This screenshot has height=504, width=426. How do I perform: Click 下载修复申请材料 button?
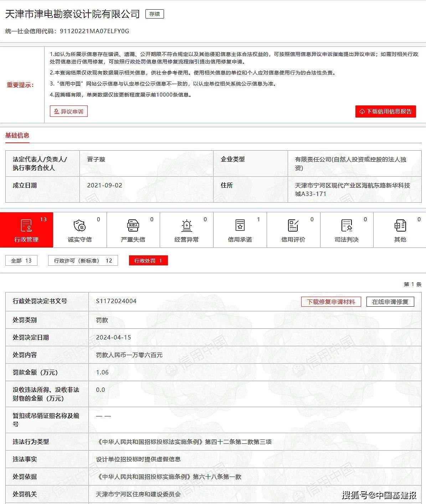pos(331,302)
